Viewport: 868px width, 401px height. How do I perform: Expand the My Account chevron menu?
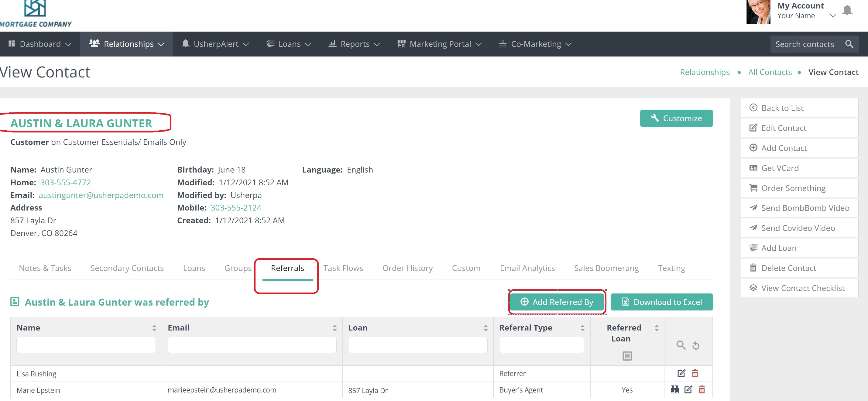click(x=833, y=16)
